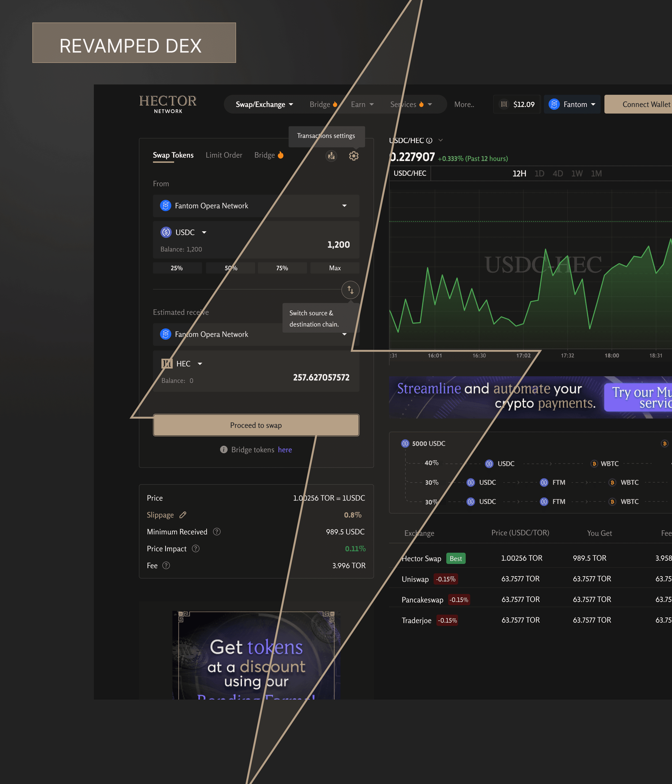Click the Bridge tokens here link
Image resolution: width=672 pixels, height=784 pixels.
pyautogui.click(x=285, y=449)
